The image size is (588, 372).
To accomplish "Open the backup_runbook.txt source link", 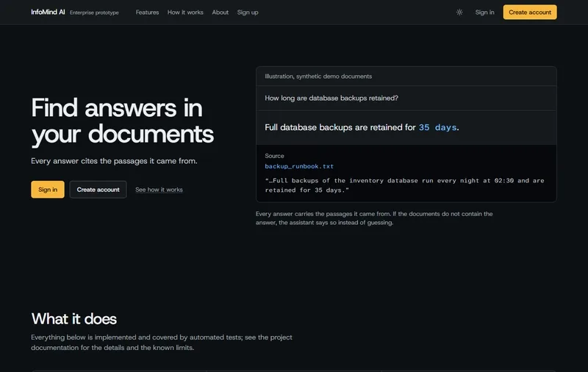I will [x=299, y=166].
